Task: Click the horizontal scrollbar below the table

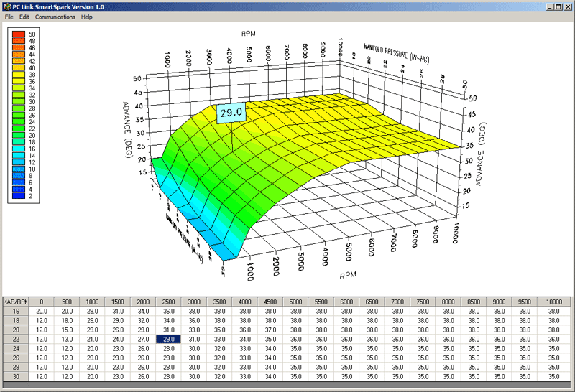Action: pos(287,386)
